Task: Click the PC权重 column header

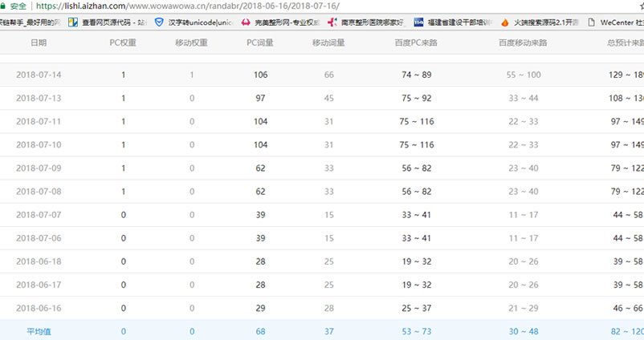Action: point(123,42)
